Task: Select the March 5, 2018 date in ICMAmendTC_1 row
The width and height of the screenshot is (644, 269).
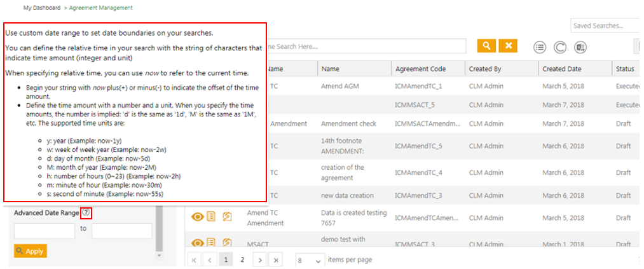Action: (563, 86)
